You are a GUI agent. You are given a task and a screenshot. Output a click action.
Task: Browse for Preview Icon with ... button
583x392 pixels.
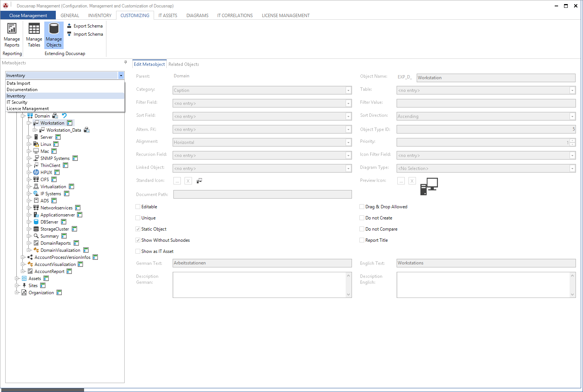point(401,181)
